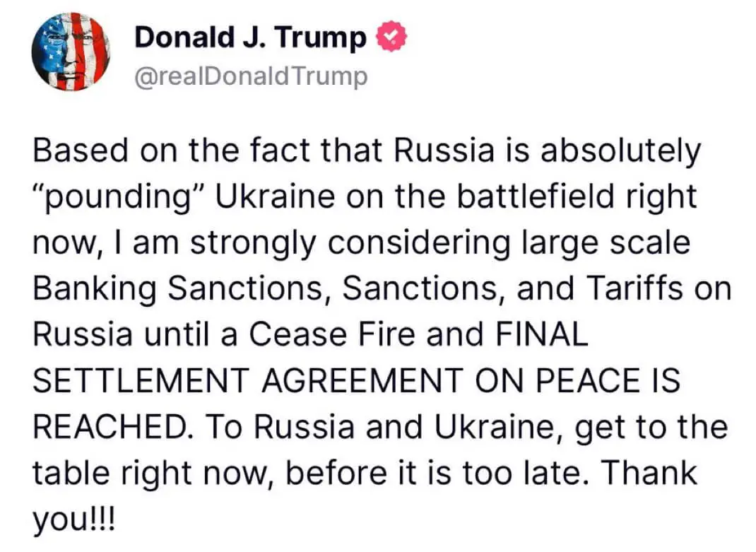Open the flag-painted profile avatar
The height and width of the screenshot is (552, 756).
pyautogui.click(x=71, y=52)
